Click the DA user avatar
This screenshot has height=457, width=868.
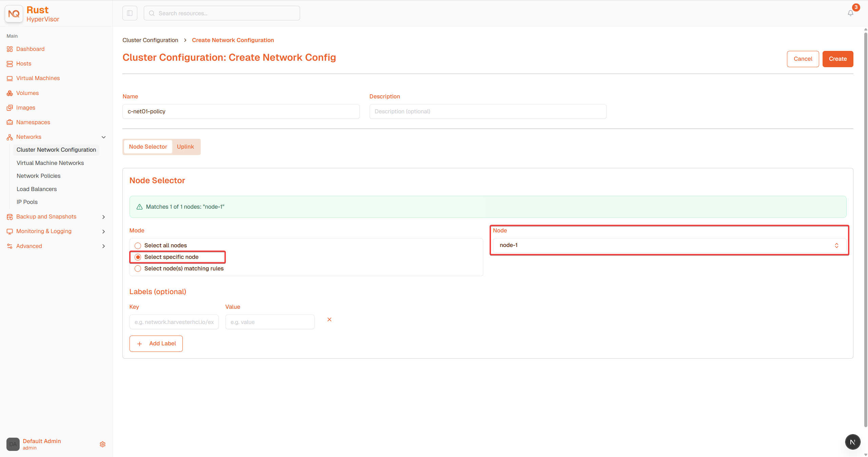tap(13, 444)
